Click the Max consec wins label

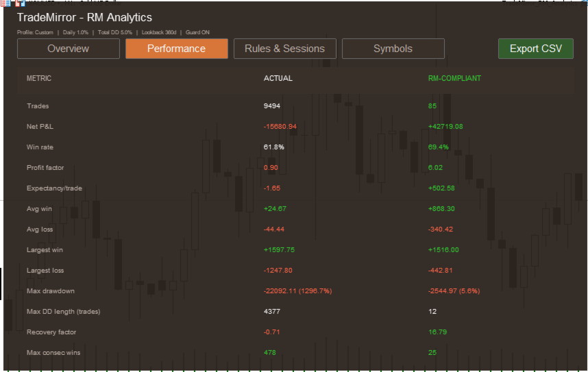(x=53, y=353)
